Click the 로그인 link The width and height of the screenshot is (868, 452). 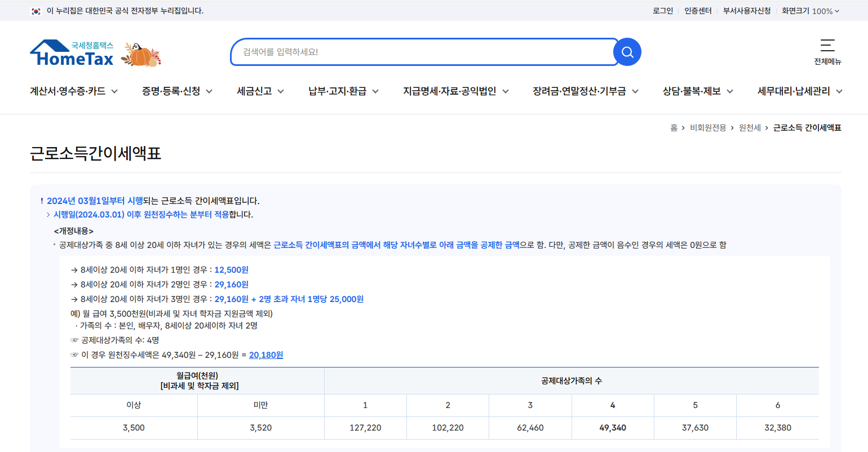[664, 10]
